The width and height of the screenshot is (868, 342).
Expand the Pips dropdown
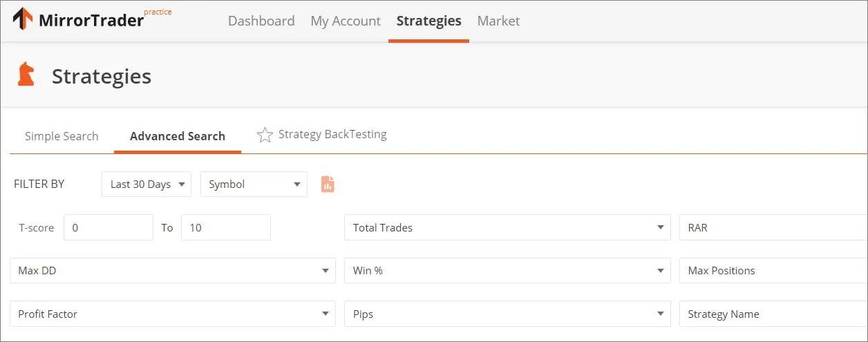click(x=507, y=314)
